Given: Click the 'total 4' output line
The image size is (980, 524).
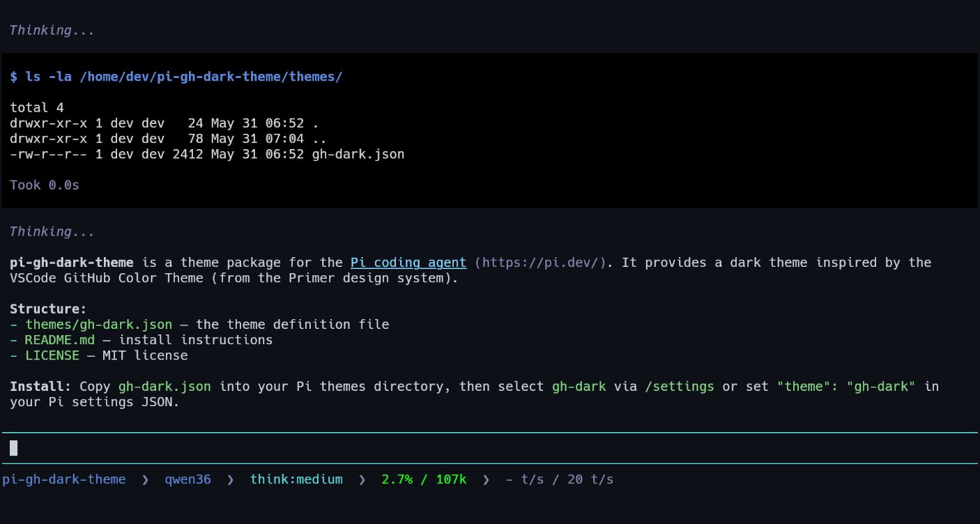Looking at the screenshot, I should click(x=37, y=107).
